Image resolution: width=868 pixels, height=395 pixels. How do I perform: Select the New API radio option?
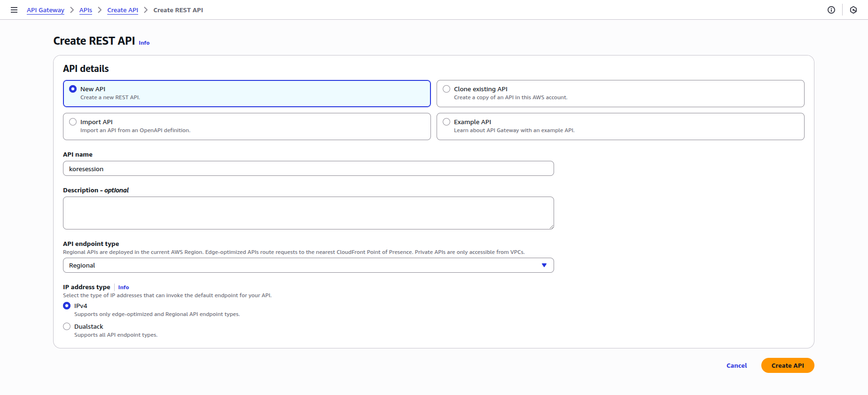tap(73, 89)
